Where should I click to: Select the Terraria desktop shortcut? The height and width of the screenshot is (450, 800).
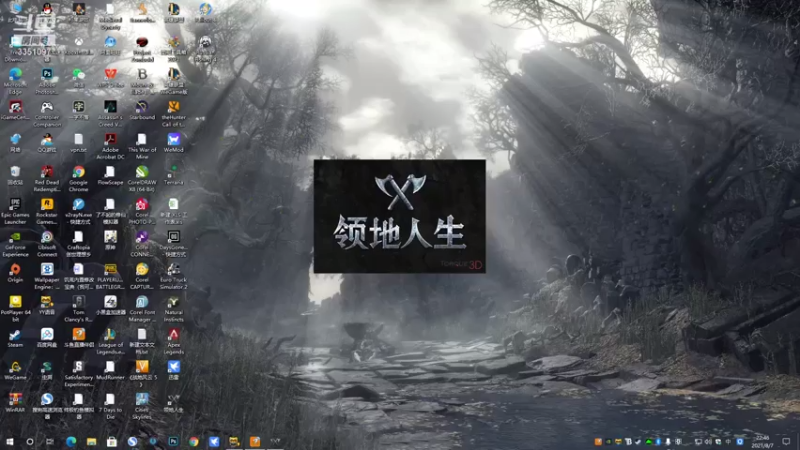[x=173, y=174]
